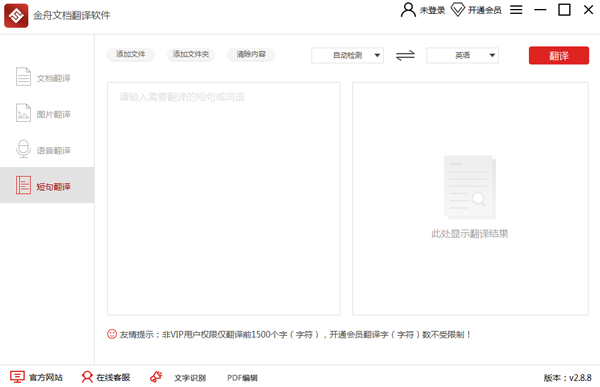Minimize the application window

tap(540, 10)
